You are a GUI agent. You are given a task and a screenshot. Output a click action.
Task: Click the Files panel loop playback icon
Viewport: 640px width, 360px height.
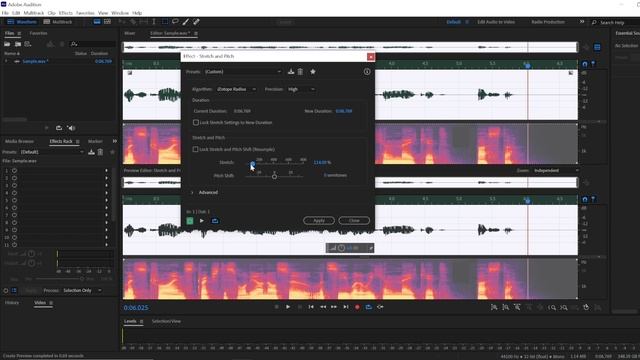point(59,128)
